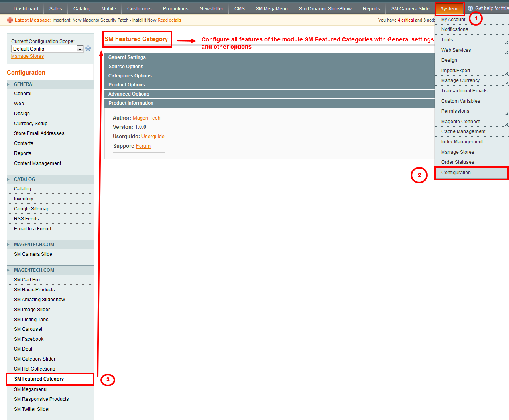This screenshot has width=509, height=420.
Task: Select SM Featured Category in the sidebar
Action: coord(39,379)
